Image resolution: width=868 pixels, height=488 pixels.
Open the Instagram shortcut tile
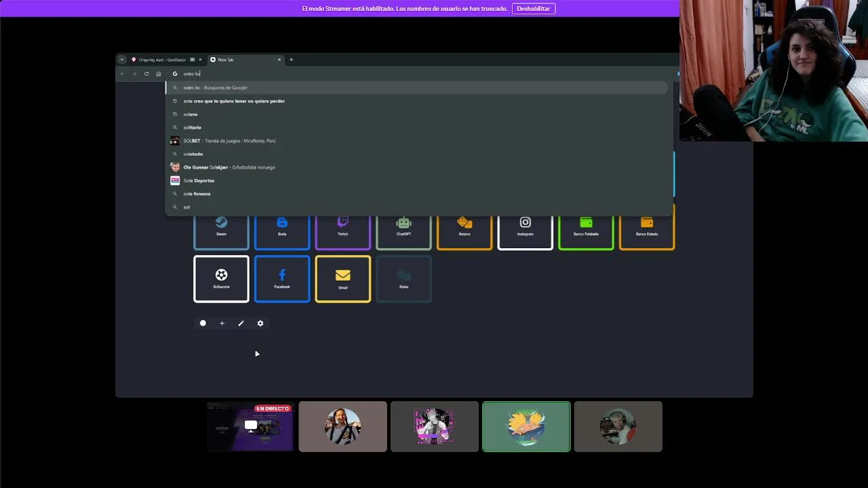525,231
